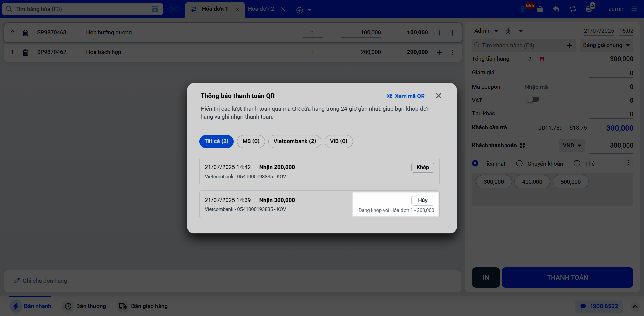Choose the 400,000 quick cash amount

pos(532,182)
